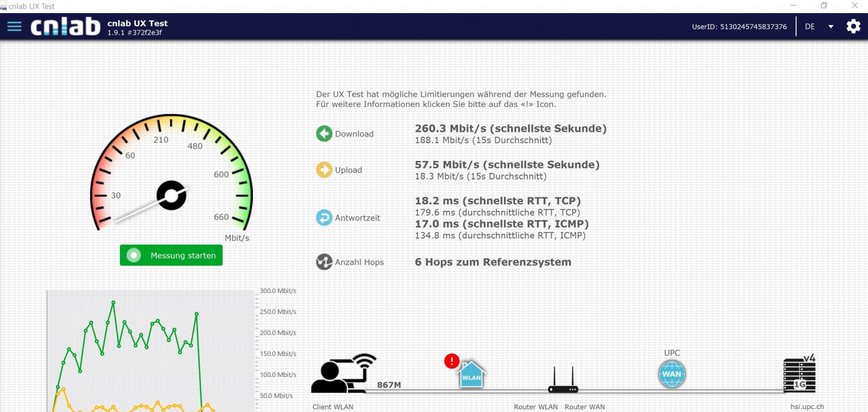
Task: Open the hamburger menu
Action: [x=14, y=26]
